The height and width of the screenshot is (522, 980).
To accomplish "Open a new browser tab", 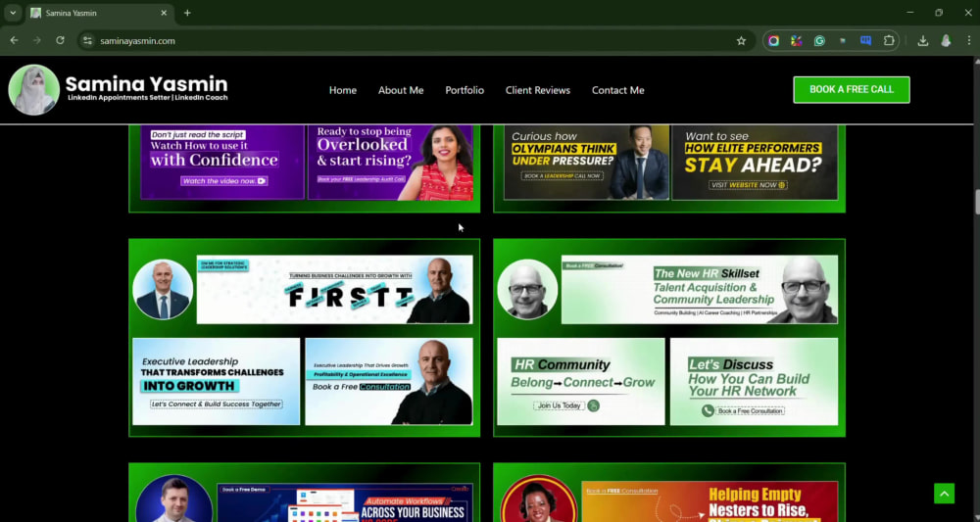I will point(187,13).
